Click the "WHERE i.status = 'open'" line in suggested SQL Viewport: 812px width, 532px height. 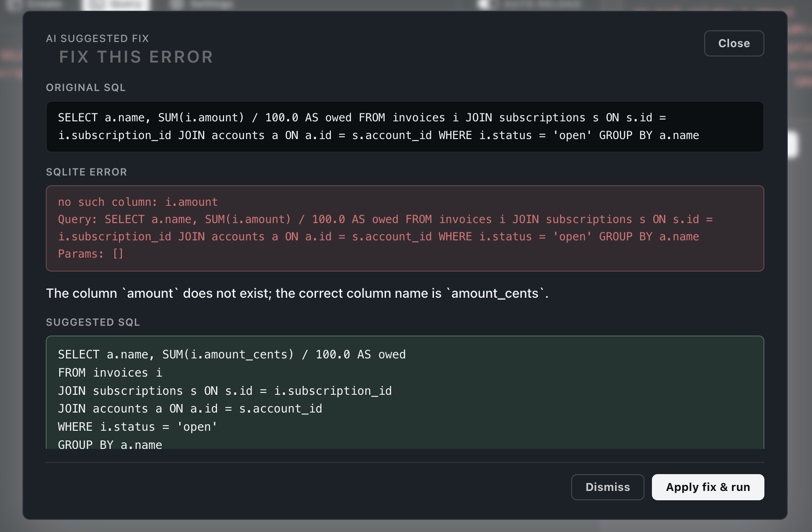tap(138, 427)
